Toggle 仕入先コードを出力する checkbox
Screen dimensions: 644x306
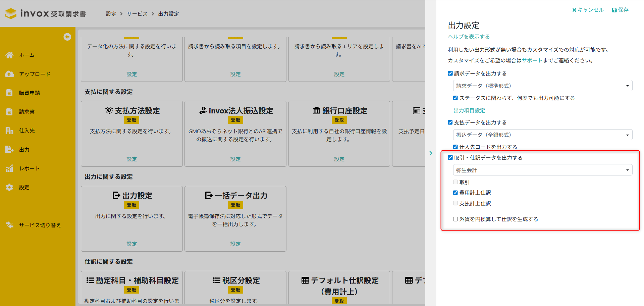click(x=455, y=147)
